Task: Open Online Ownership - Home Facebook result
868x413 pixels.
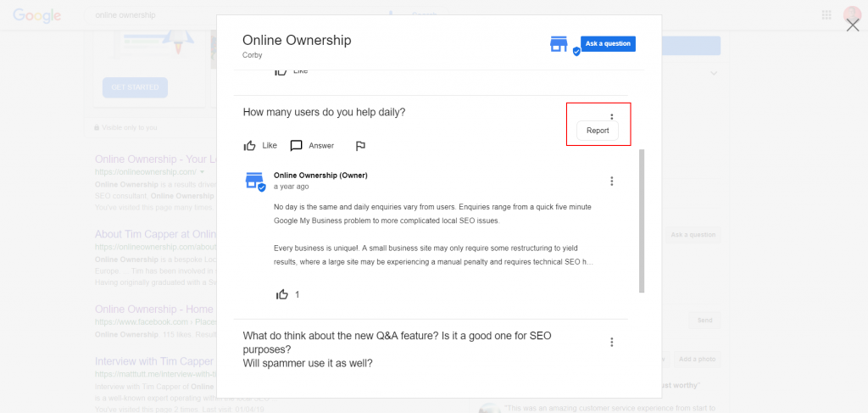Action: [x=154, y=309]
